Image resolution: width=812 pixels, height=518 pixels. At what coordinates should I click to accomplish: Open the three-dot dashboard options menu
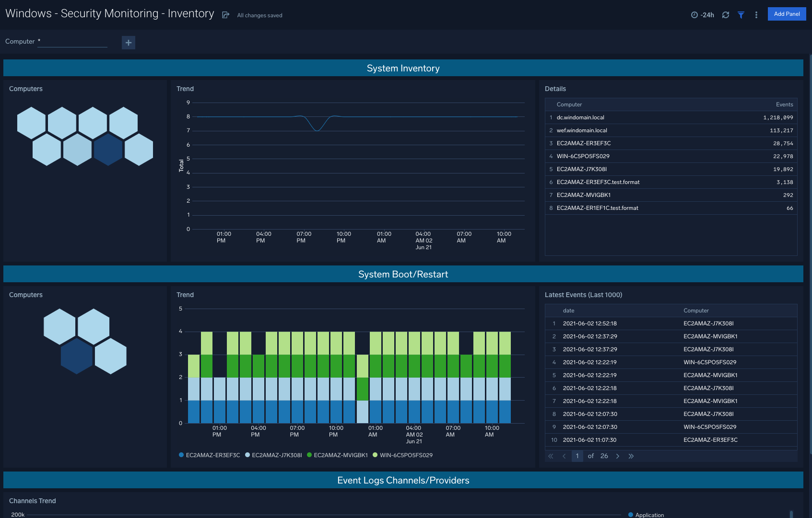pyautogui.click(x=756, y=15)
